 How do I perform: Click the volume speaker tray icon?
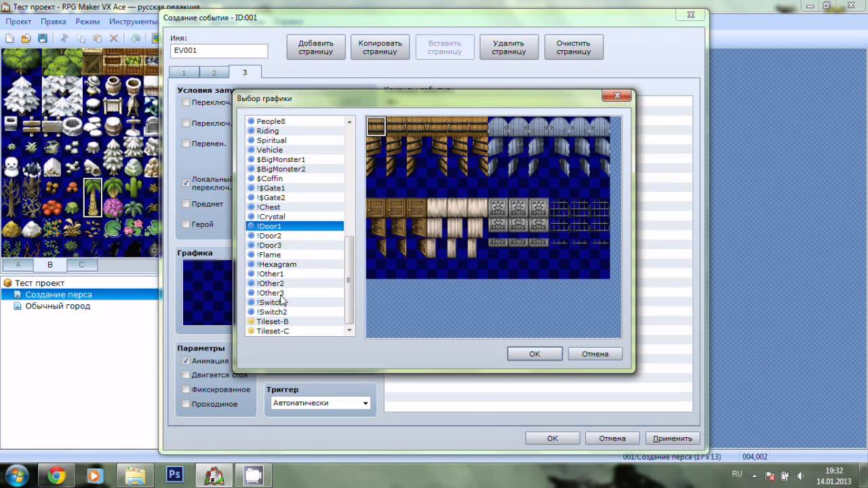800,475
